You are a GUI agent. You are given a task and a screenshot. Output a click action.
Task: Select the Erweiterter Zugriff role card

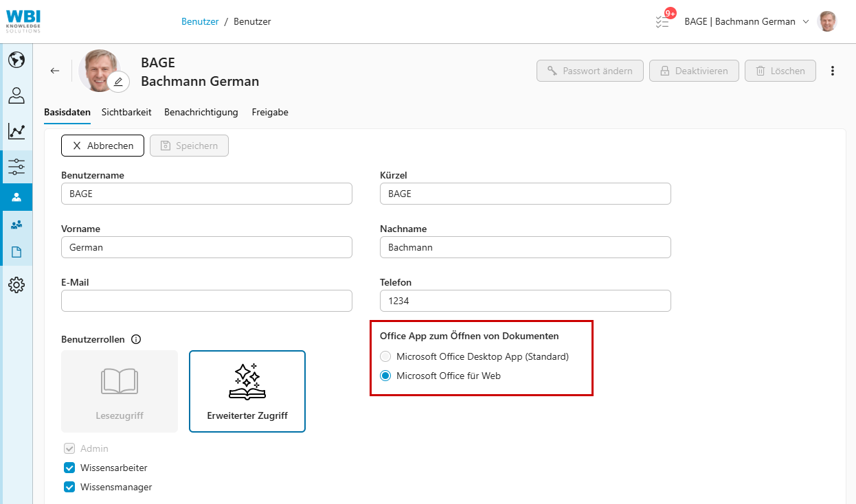pyautogui.click(x=247, y=391)
